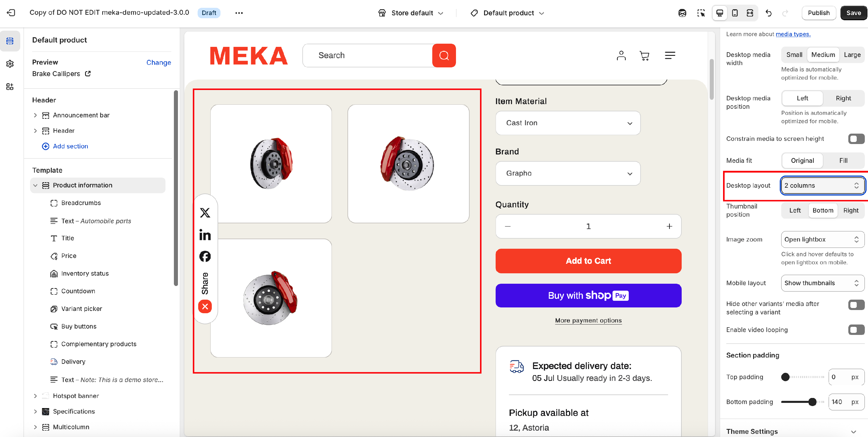Image resolution: width=868 pixels, height=437 pixels.
Task: Click the orange search button icon
Action: (x=444, y=55)
